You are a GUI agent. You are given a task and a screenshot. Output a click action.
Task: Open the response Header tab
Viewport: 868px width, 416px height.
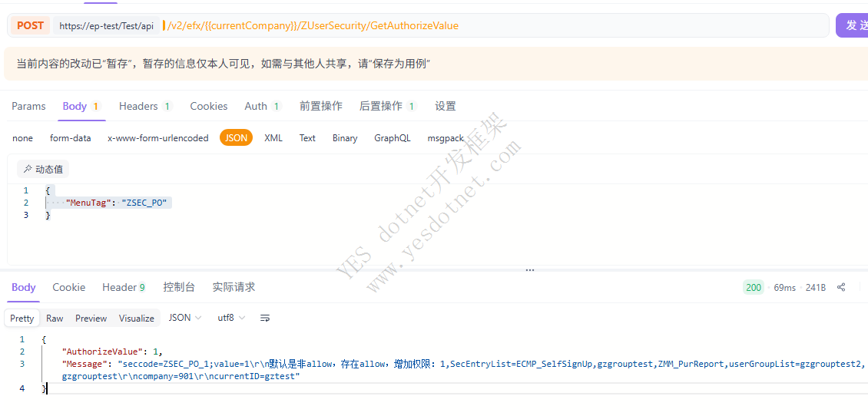(x=124, y=287)
